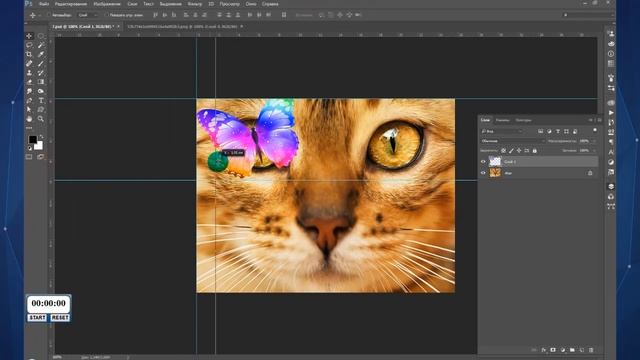The height and width of the screenshot is (360, 640).
Task: Switch to the Контуры tab
Action: (523, 120)
